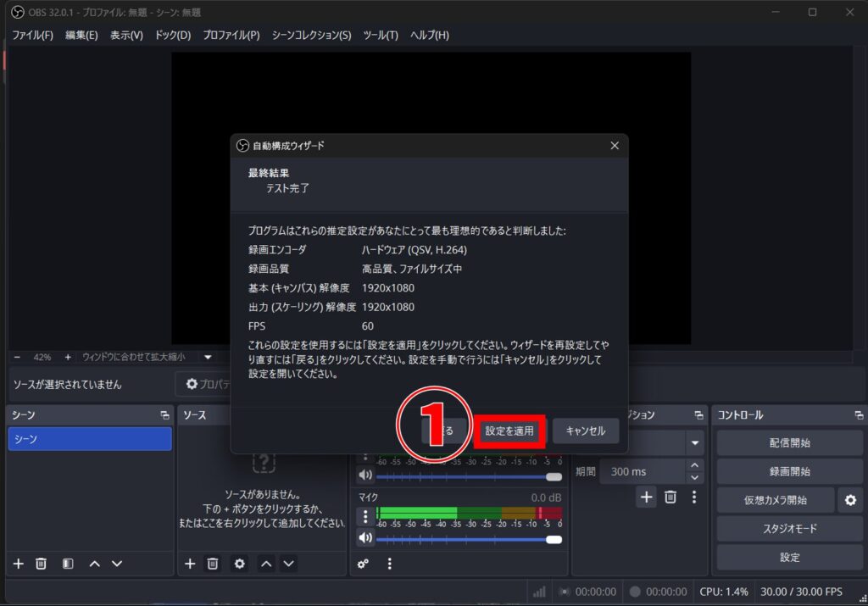Start streaming with 配信開始
Screen dimensions: 868x606
coord(788,442)
